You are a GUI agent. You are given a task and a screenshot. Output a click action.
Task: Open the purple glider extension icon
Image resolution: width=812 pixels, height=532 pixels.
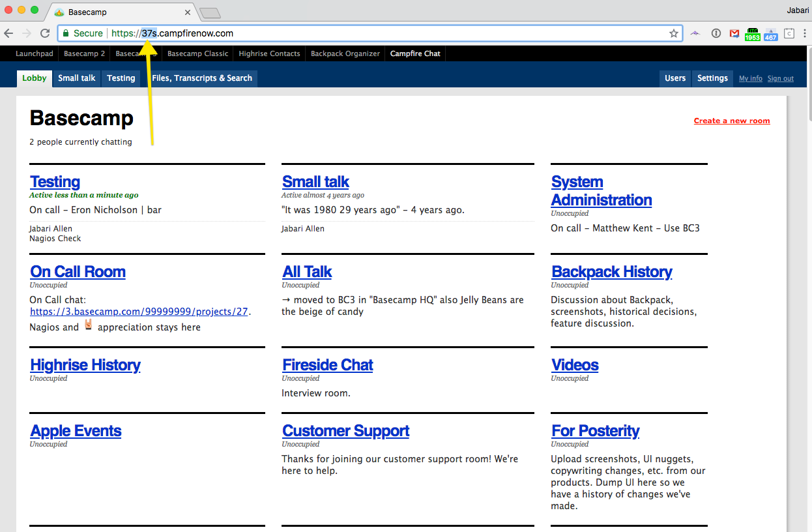[x=695, y=33]
